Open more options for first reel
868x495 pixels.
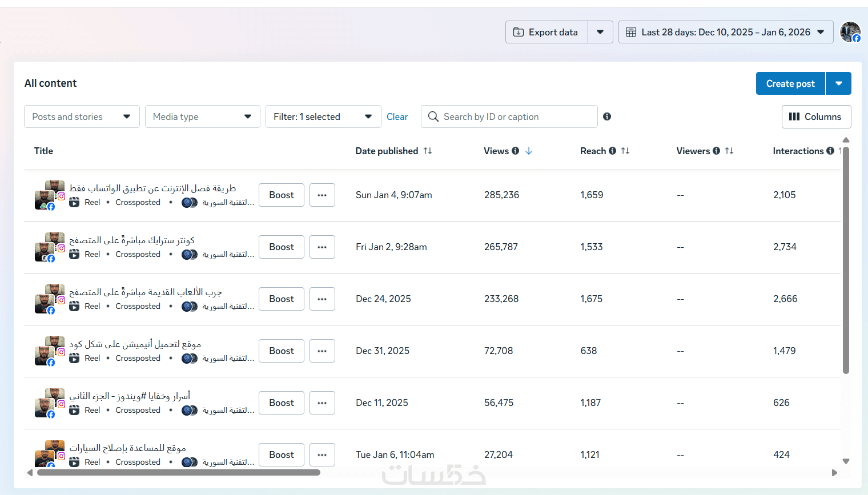click(x=322, y=195)
